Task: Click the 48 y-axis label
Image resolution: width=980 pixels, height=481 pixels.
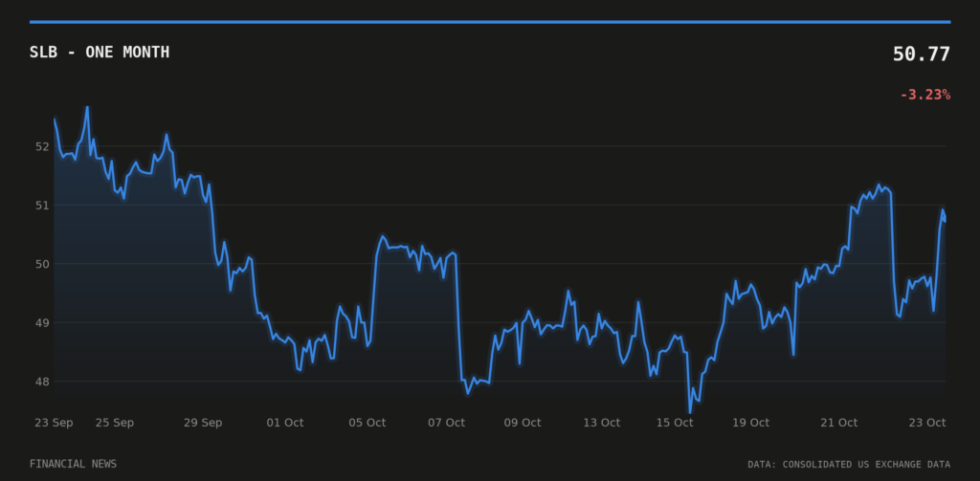Action: click(x=42, y=382)
